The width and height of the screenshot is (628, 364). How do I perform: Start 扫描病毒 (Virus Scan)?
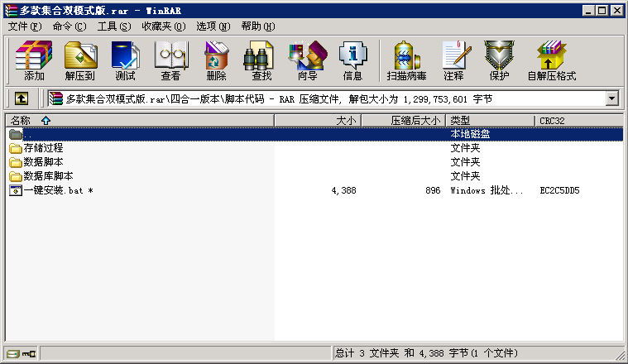click(x=406, y=60)
